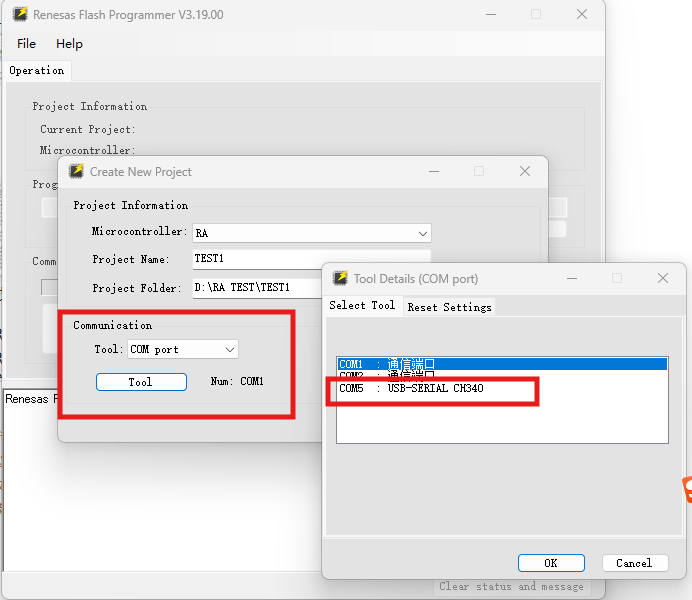Select COM5 USB-SERIAL CH340 entry
The image size is (692, 600).
502,388
